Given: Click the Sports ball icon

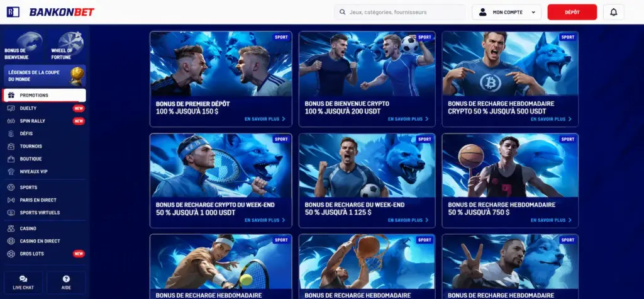Looking at the screenshot, I should click(x=11, y=187).
